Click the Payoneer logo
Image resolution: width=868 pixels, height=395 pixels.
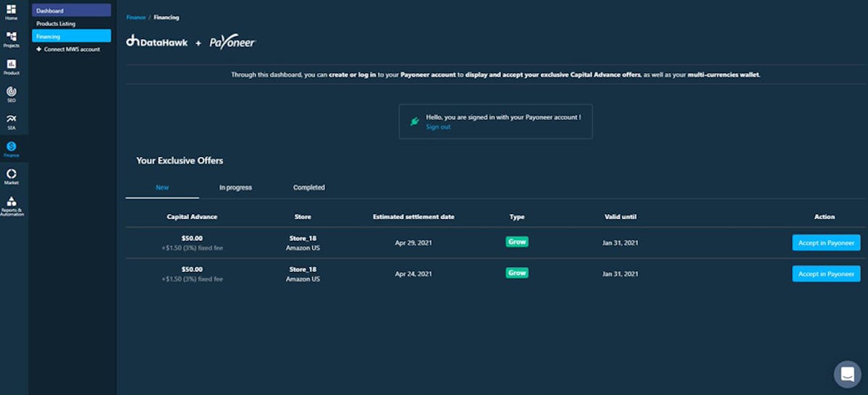232,42
